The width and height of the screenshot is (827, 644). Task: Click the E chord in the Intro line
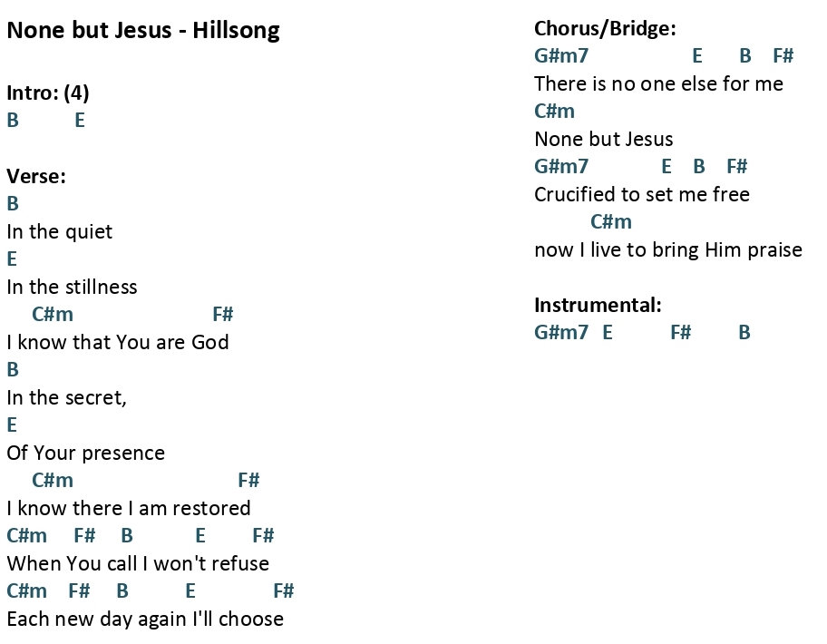80,121
